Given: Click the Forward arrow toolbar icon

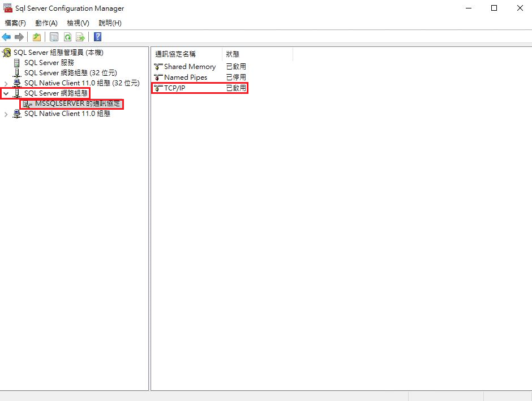Looking at the screenshot, I should pyautogui.click(x=19, y=37).
